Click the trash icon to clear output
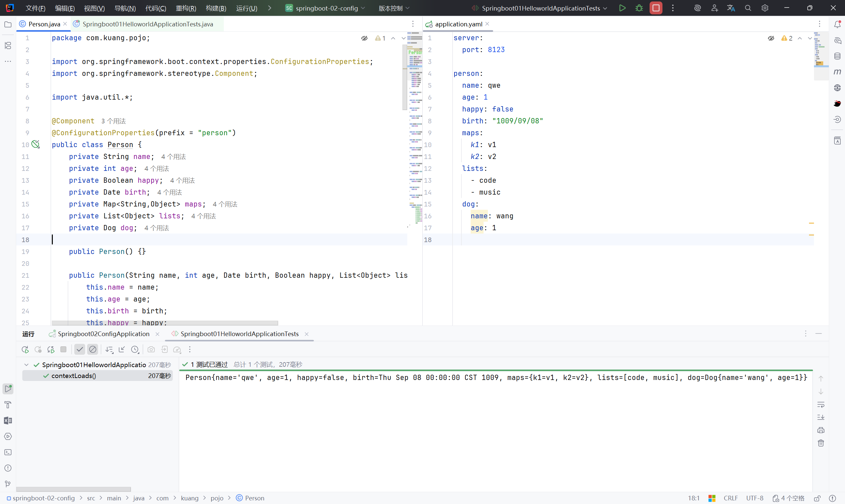 (x=821, y=443)
